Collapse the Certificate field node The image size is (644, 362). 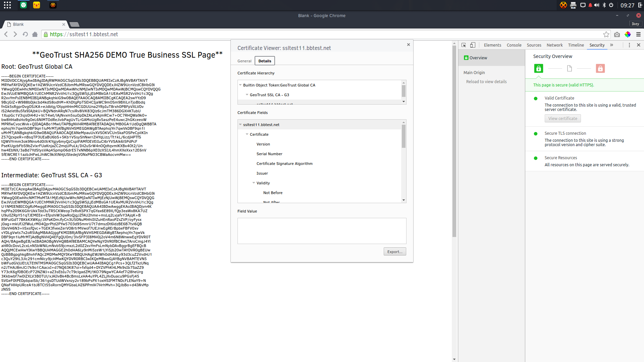click(247, 134)
